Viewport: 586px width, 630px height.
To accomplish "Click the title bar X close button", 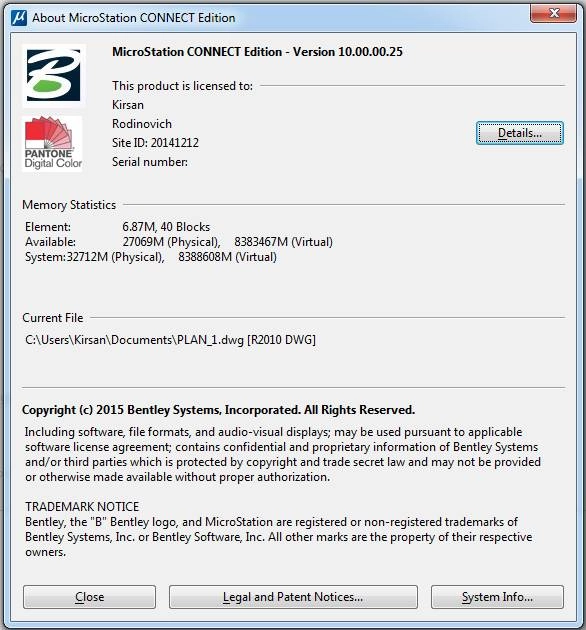I will [x=554, y=13].
